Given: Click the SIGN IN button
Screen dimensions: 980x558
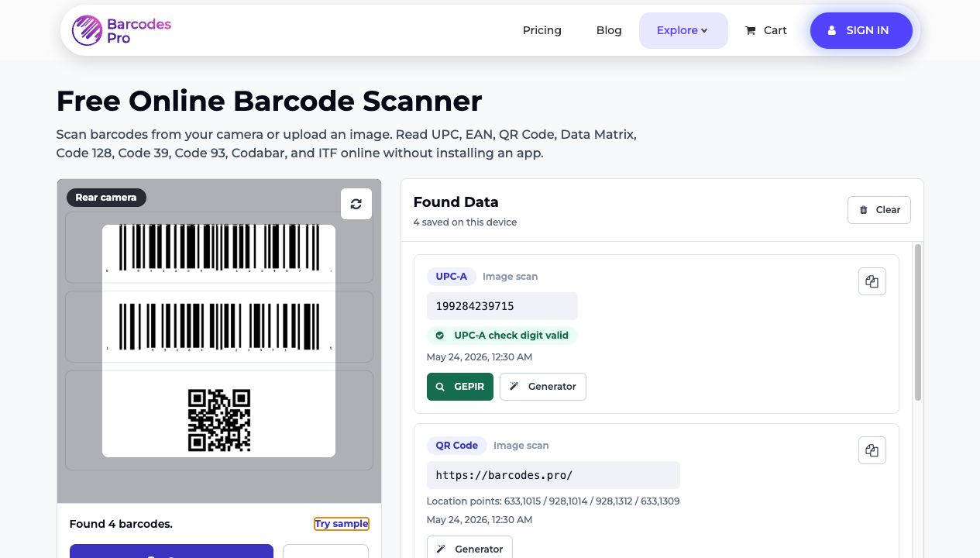Looking at the screenshot, I should [861, 30].
